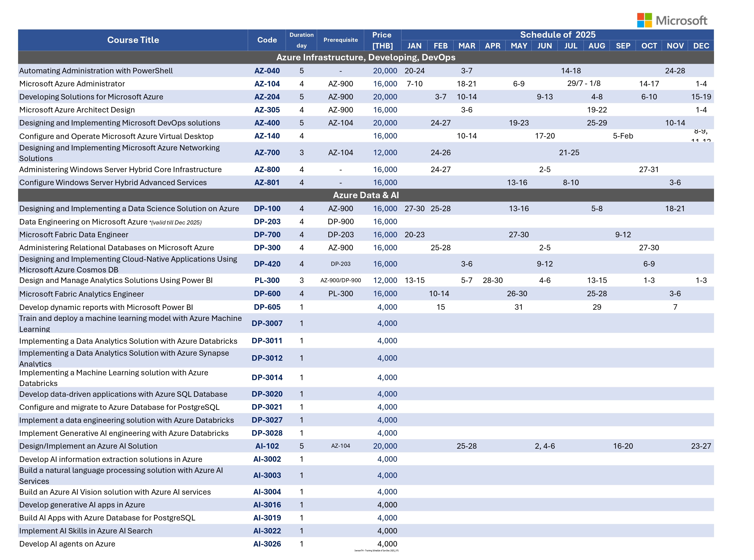Image resolution: width=754 pixels, height=560 pixels.
Task: Select course code DP-3014
Action: 267,377
